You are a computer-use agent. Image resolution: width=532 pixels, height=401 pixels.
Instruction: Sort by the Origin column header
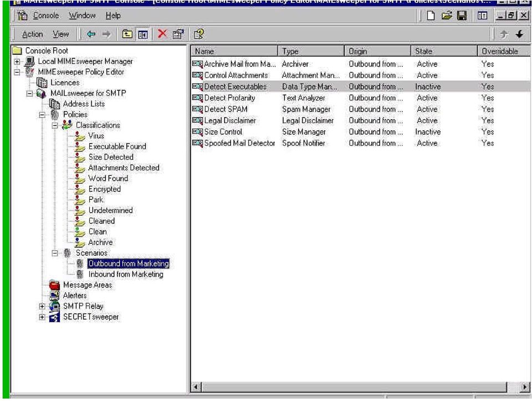377,51
